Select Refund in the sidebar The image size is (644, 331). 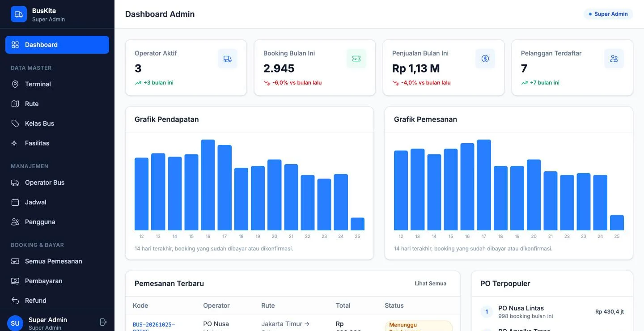point(57,301)
